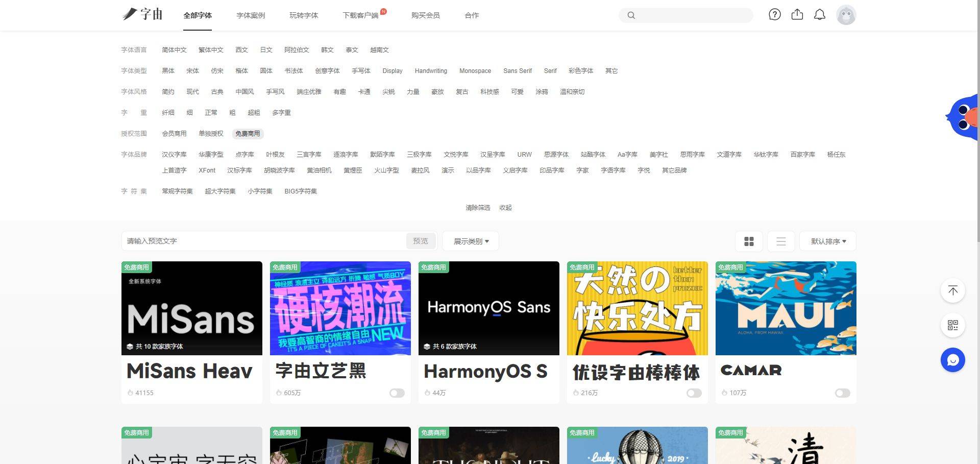Select the 简体中文 language filter
980x464 pixels.
[x=174, y=50]
